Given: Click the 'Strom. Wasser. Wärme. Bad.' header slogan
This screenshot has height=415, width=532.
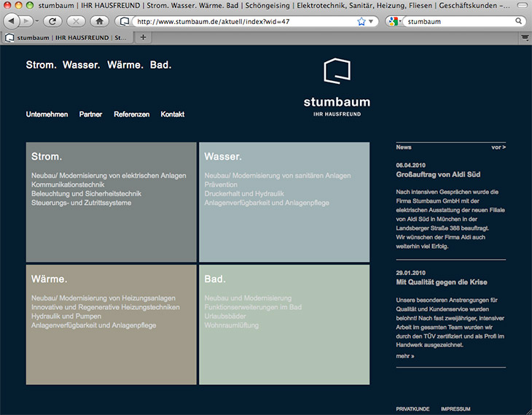Looking at the screenshot, I should click(98, 65).
